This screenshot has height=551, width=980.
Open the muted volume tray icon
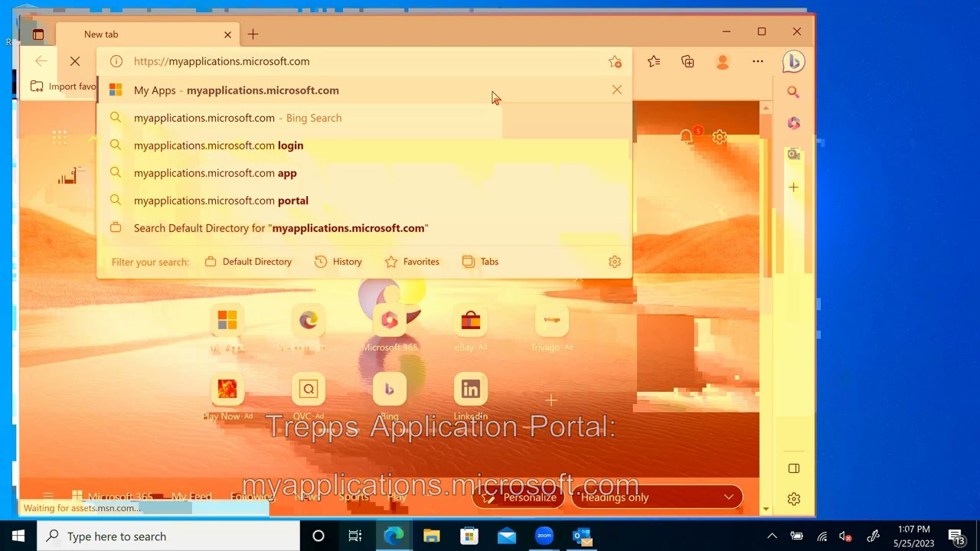click(846, 536)
